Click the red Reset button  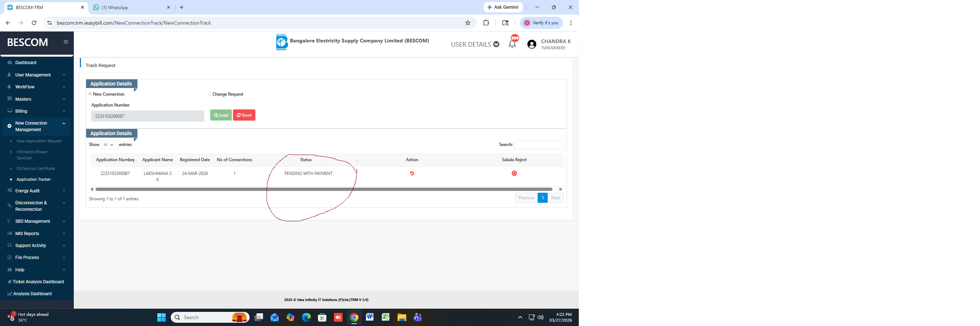(x=244, y=115)
